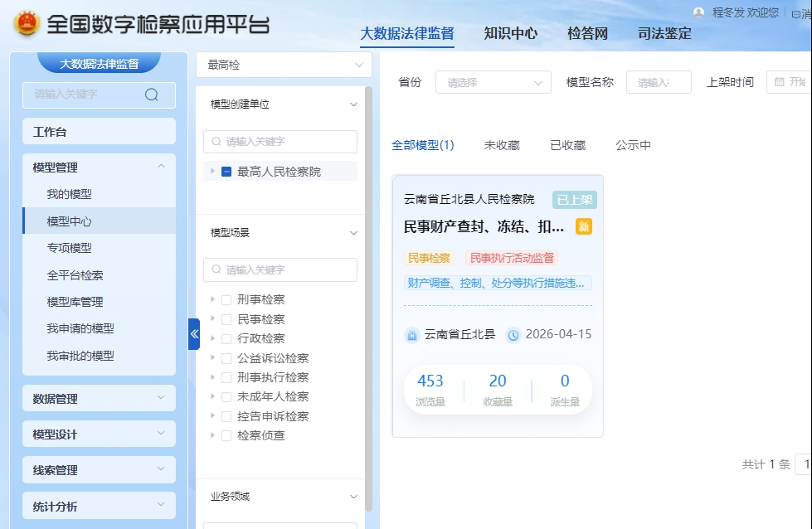Click the location icon beside 云南省丘北县
This screenshot has width=812, height=529.
411,336
